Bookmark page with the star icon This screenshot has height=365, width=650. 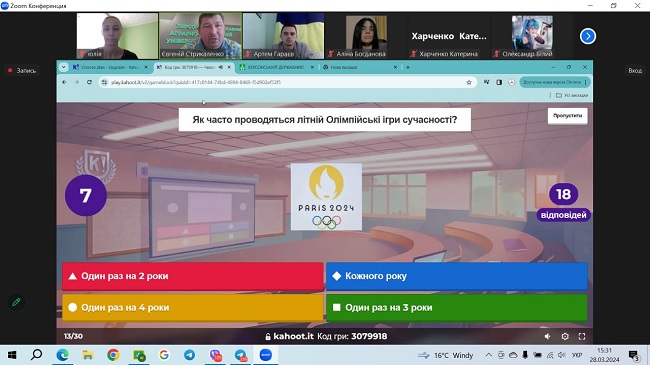click(x=469, y=82)
